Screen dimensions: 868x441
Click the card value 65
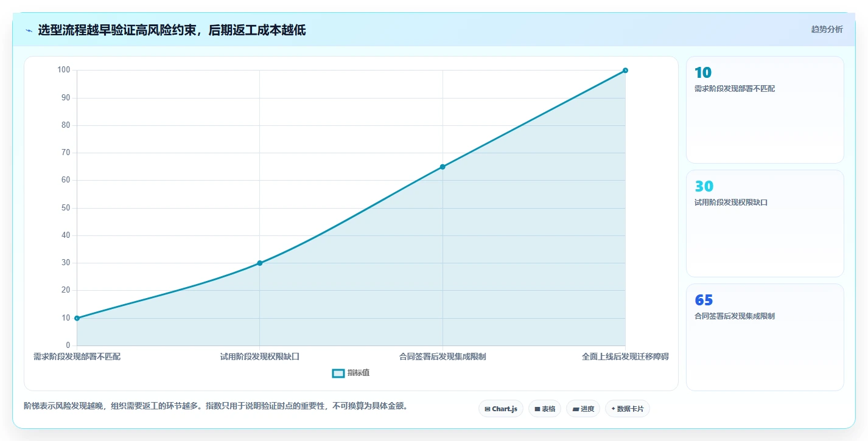pos(704,300)
